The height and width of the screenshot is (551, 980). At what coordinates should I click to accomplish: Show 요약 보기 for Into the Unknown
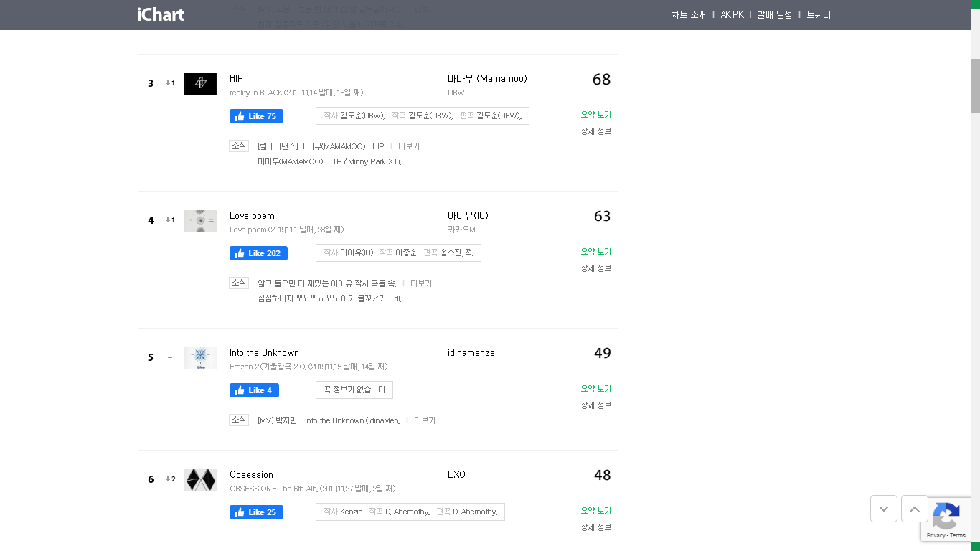click(596, 389)
